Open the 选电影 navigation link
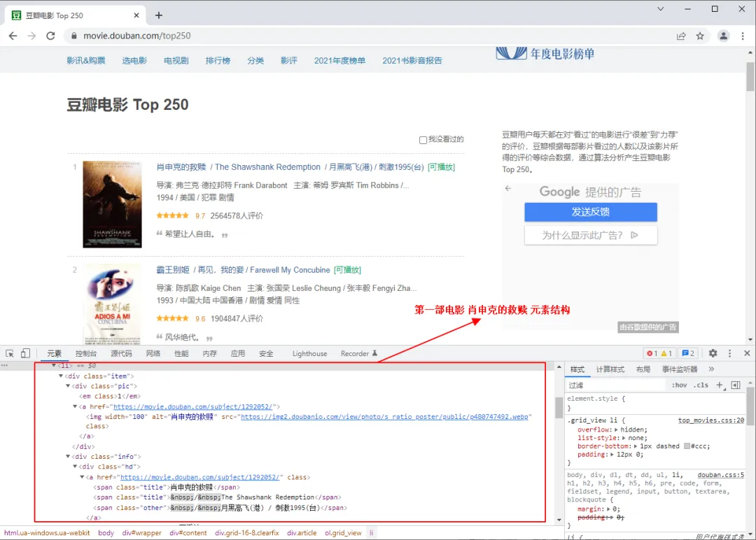The width and height of the screenshot is (756, 540). point(134,61)
